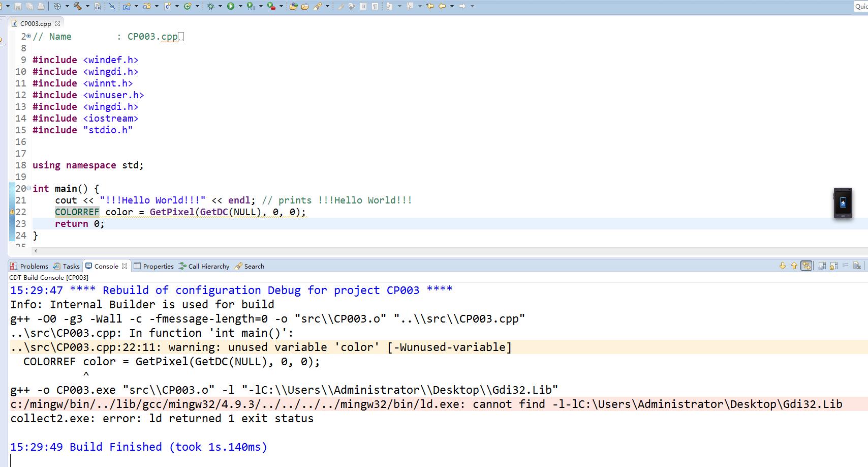Click the warning marker on line 22
Image resolution: width=868 pixels, height=467 pixels.
pyautogui.click(x=12, y=212)
